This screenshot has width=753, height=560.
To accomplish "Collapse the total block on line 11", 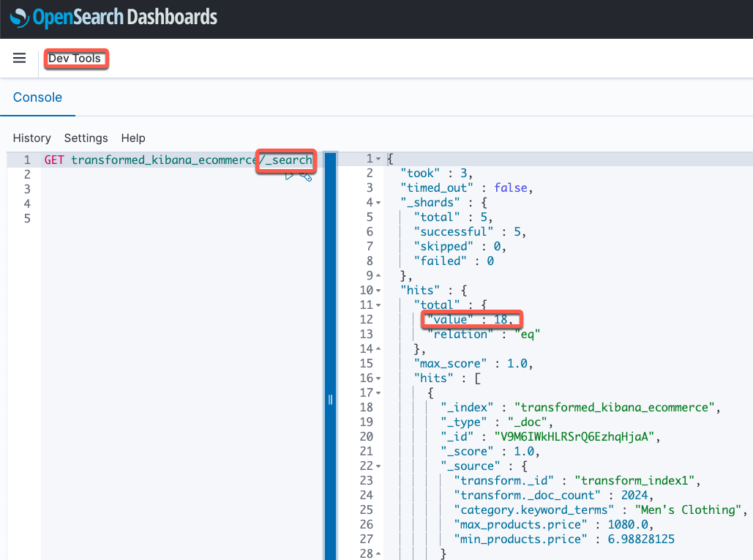I will point(378,305).
